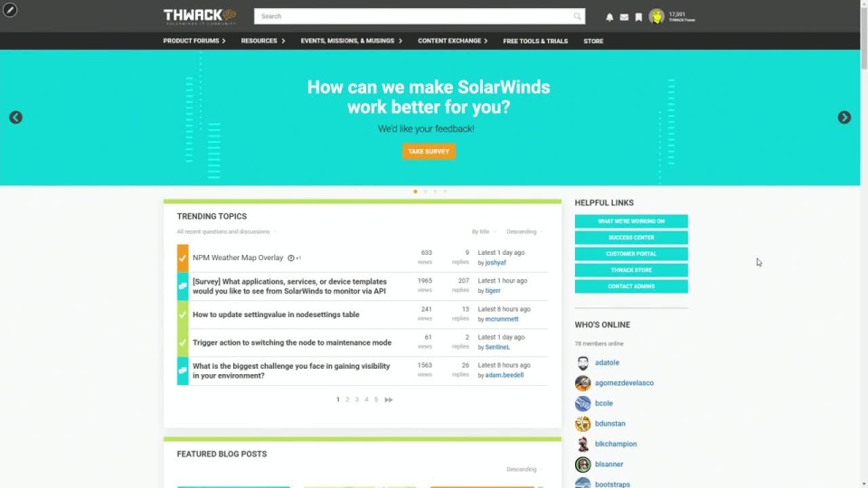Click the pencil edit icon in top corner

[x=10, y=10]
